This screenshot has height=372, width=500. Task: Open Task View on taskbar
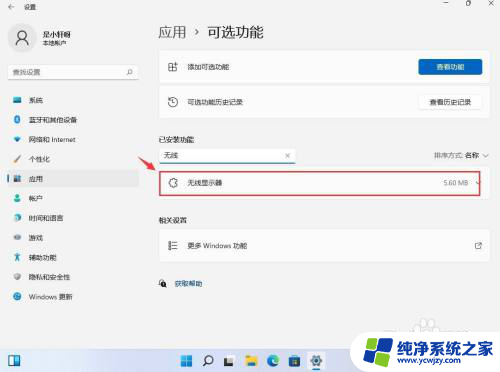pyautogui.click(x=228, y=361)
